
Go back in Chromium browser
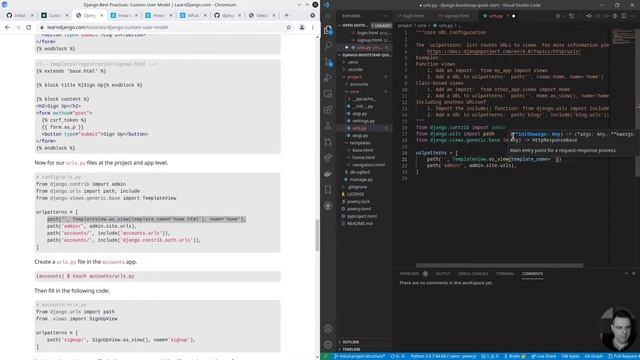pos(7,27)
